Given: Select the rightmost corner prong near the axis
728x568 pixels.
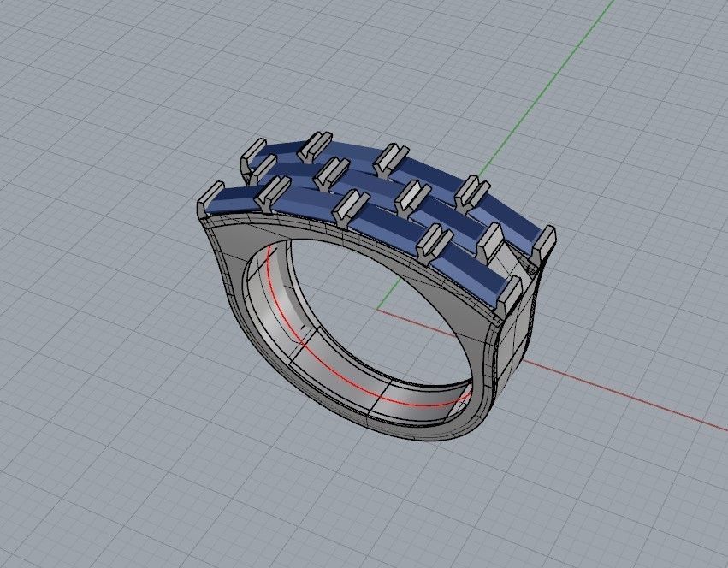Looking at the screenshot, I should tap(544, 245).
